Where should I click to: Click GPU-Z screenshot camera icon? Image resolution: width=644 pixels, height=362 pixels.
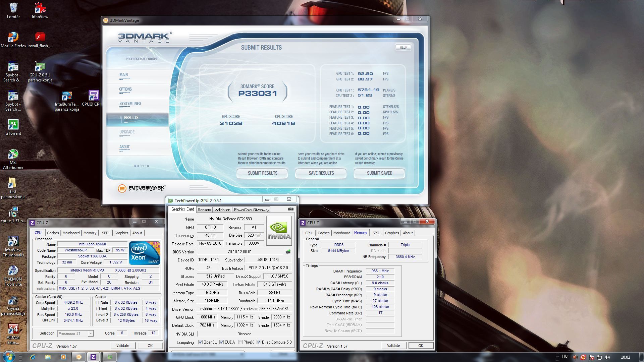coord(290,209)
